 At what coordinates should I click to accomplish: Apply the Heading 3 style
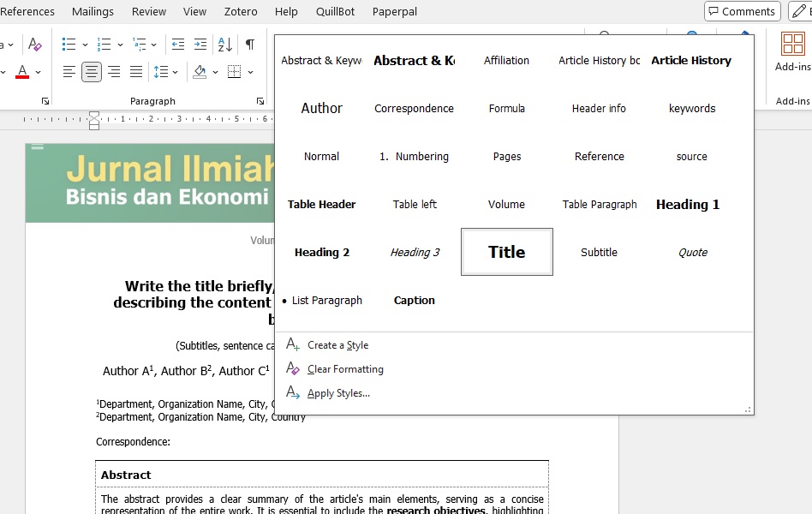pos(415,253)
